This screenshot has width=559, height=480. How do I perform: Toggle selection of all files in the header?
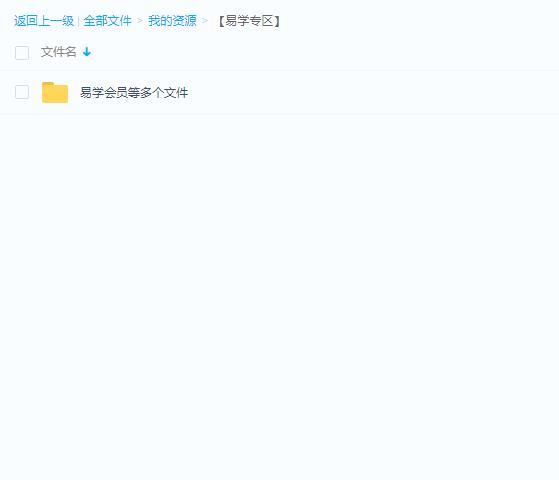(22, 53)
